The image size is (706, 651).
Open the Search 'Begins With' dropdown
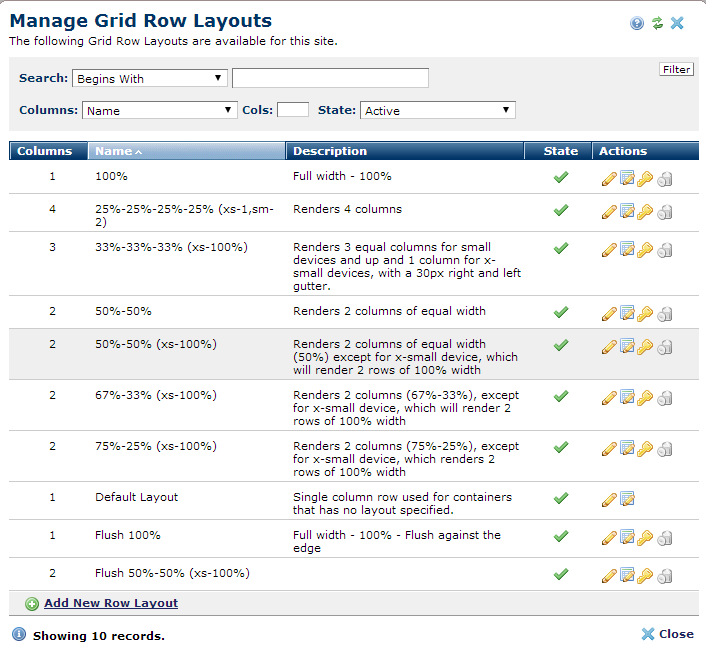pos(150,78)
